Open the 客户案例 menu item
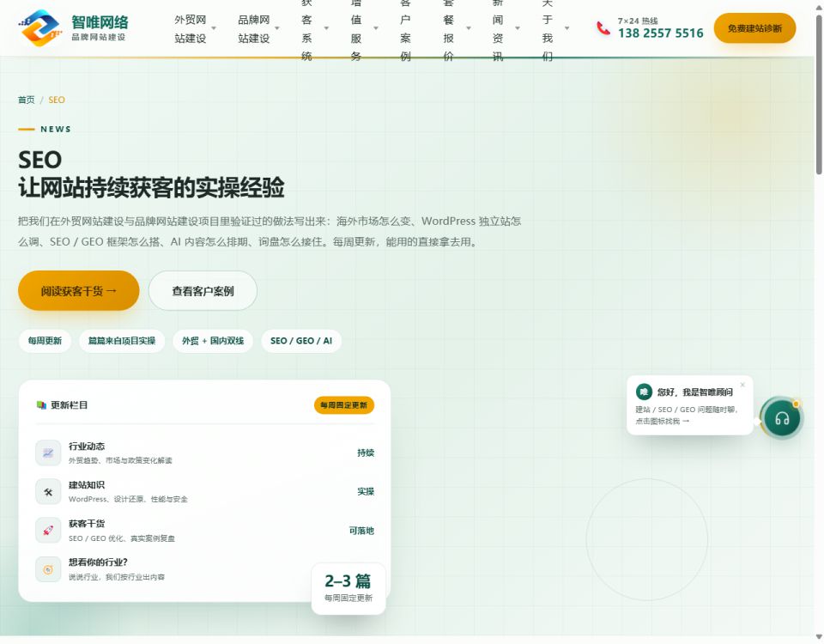Image resolution: width=824 pixels, height=644 pixels. [x=405, y=29]
